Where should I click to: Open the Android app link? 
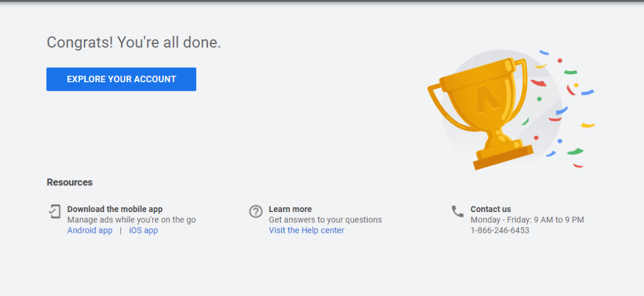[89, 230]
